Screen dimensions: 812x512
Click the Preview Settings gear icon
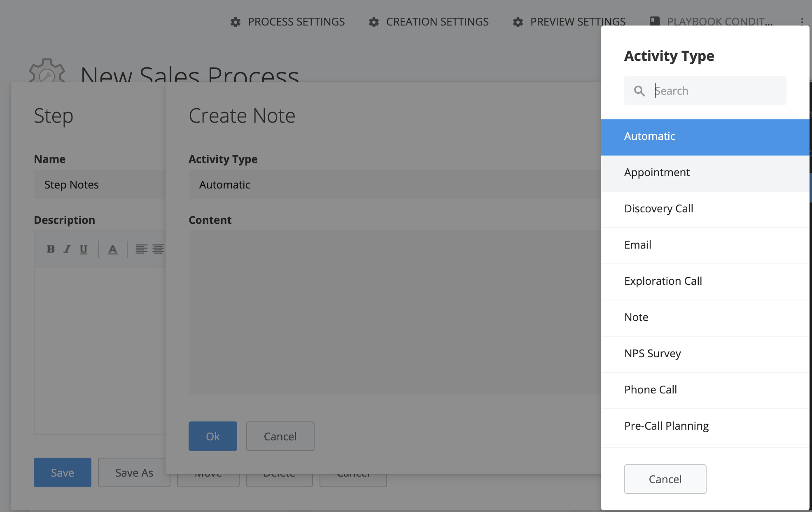click(x=518, y=22)
